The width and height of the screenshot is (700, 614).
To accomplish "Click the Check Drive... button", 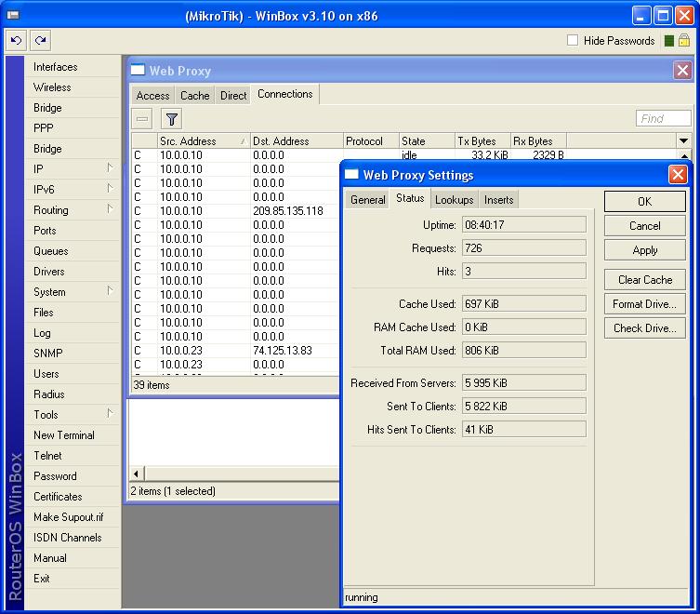I will point(644,328).
